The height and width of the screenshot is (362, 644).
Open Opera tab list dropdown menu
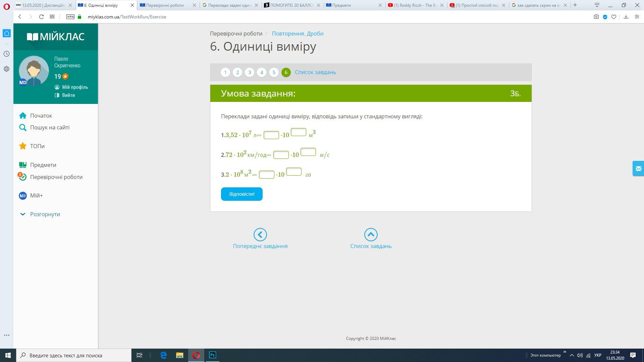[597, 5]
